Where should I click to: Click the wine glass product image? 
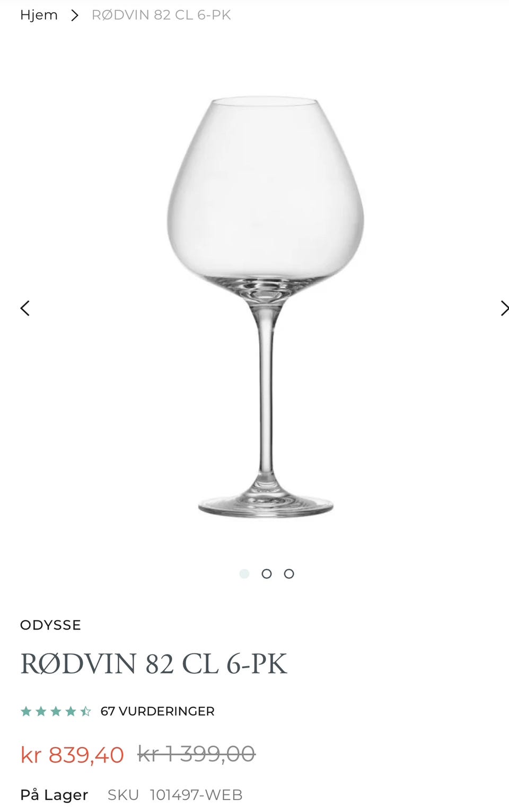coord(266,307)
